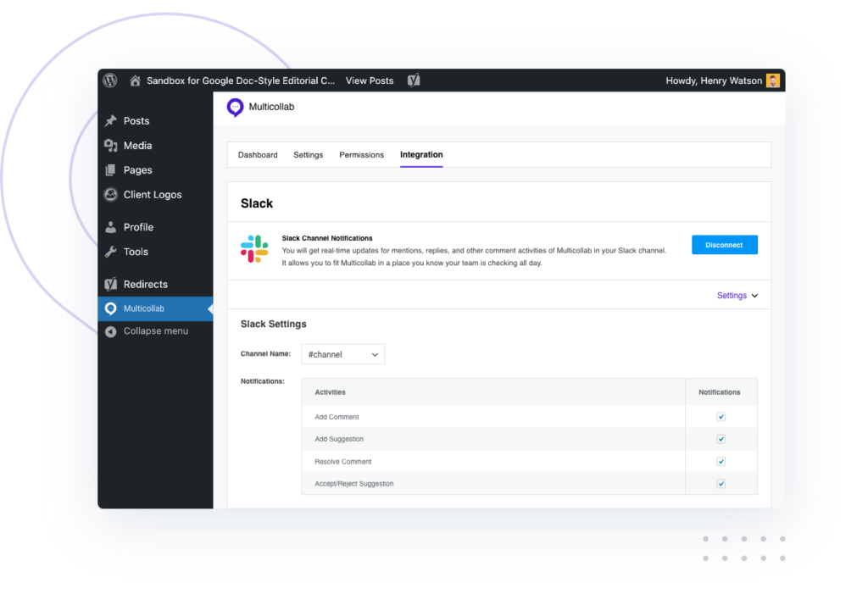This screenshot has height=605, width=868.
Task: Click Accept/Reject Suggestion row label
Action: point(353,484)
